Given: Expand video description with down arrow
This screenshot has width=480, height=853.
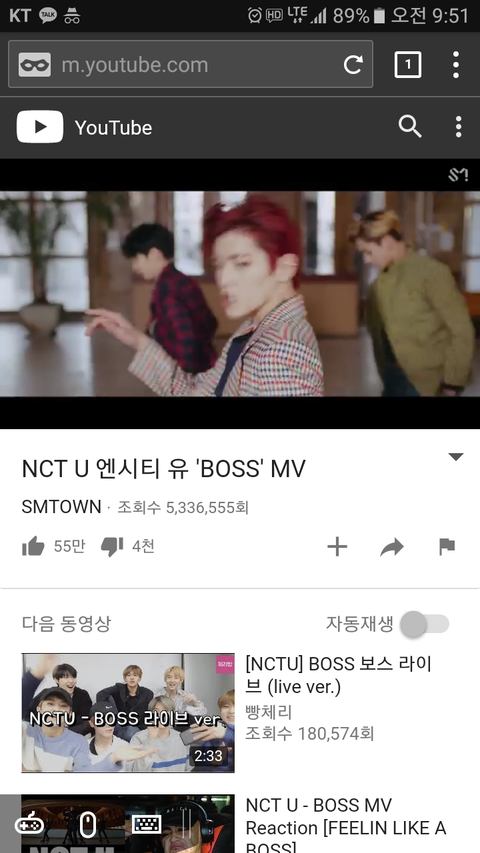Looking at the screenshot, I should coord(456,456).
